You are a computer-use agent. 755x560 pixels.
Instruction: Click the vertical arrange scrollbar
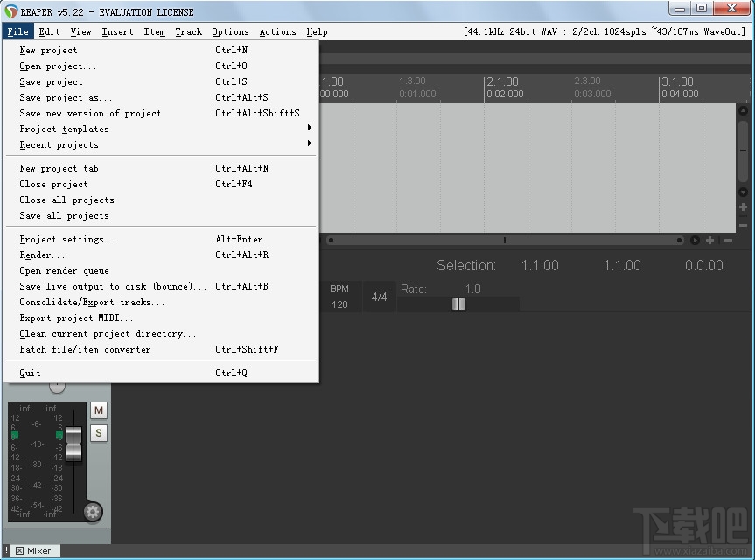[x=743, y=150]
